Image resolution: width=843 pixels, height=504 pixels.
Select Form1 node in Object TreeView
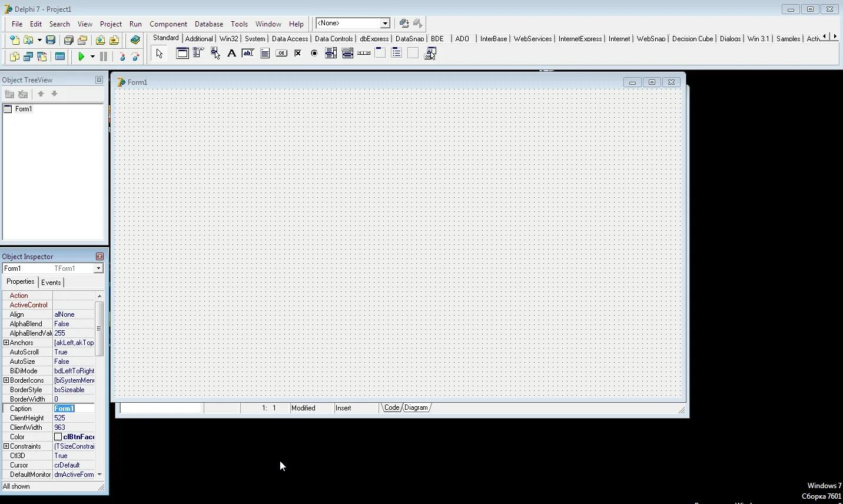[x=24, y=109]
